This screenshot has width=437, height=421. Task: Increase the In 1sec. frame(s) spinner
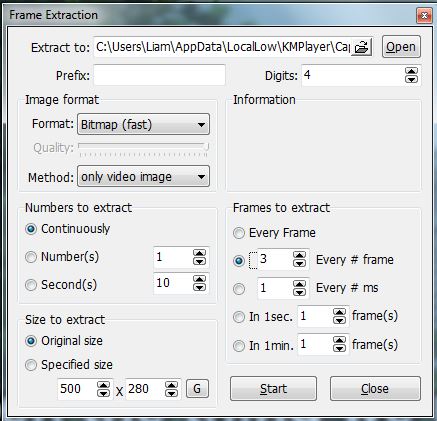tap(339, 312)
